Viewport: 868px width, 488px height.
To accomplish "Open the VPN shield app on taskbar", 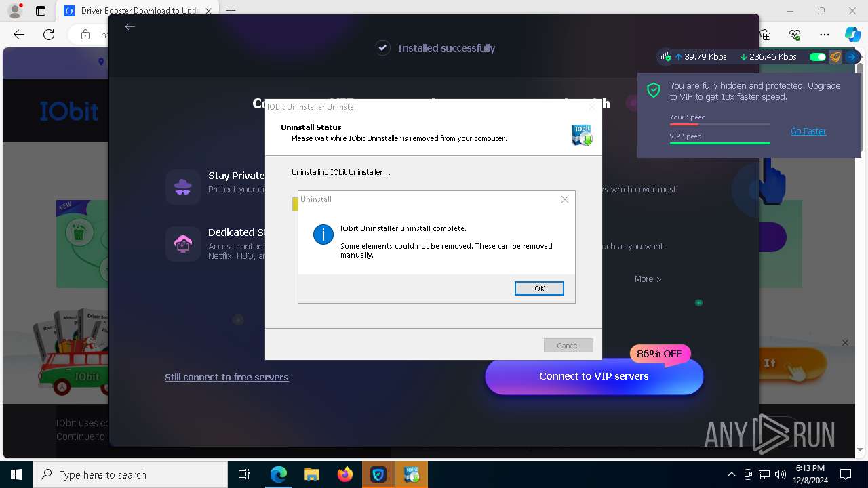I will tap(378, 474).
